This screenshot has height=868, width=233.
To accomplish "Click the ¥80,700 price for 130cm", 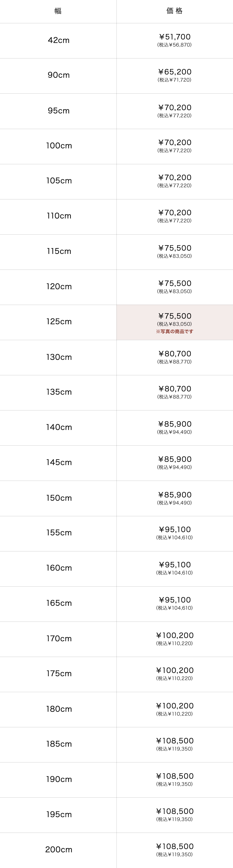I will click(x=175, y=354).
